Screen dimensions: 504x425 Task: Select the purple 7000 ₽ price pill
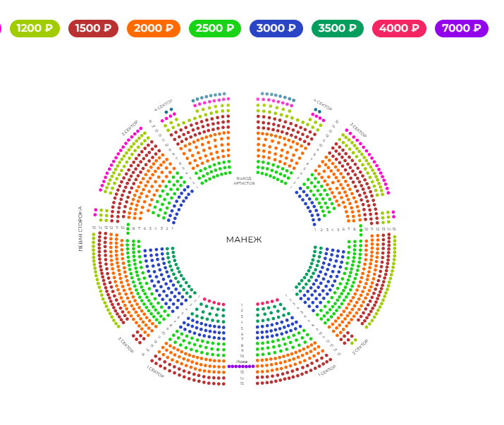pyautogui.click(x=461, y=29)
